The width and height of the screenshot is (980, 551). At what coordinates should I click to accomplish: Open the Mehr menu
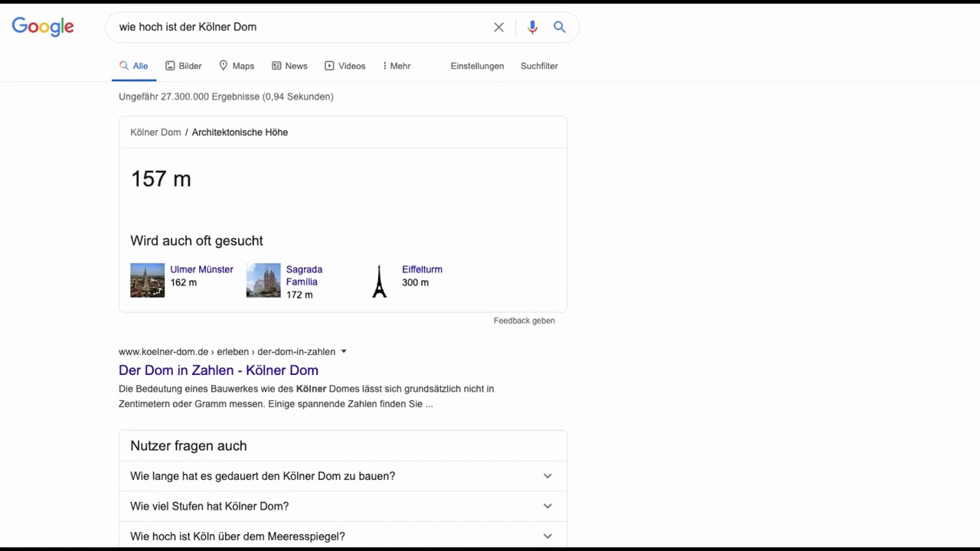(397, 66)
